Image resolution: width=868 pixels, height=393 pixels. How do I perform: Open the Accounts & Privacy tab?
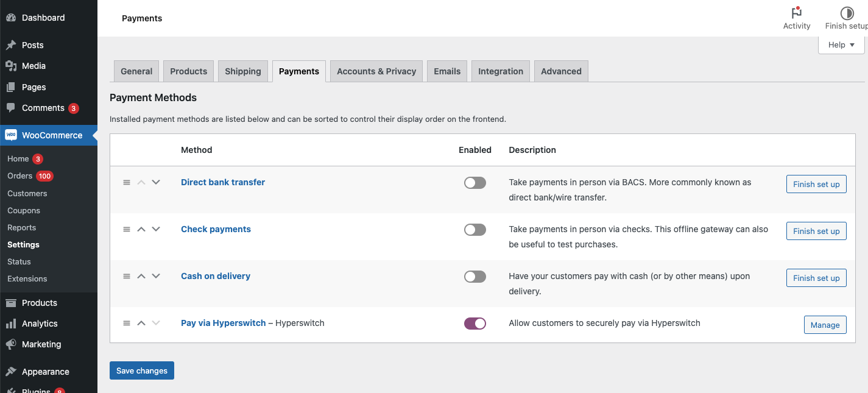point(376,71)
